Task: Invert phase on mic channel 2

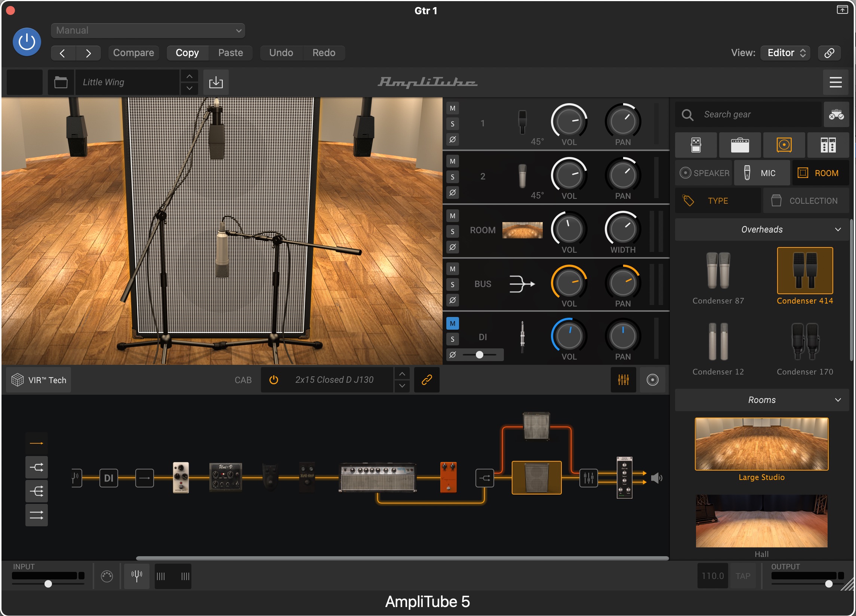Action: click(x=453, y=192)
